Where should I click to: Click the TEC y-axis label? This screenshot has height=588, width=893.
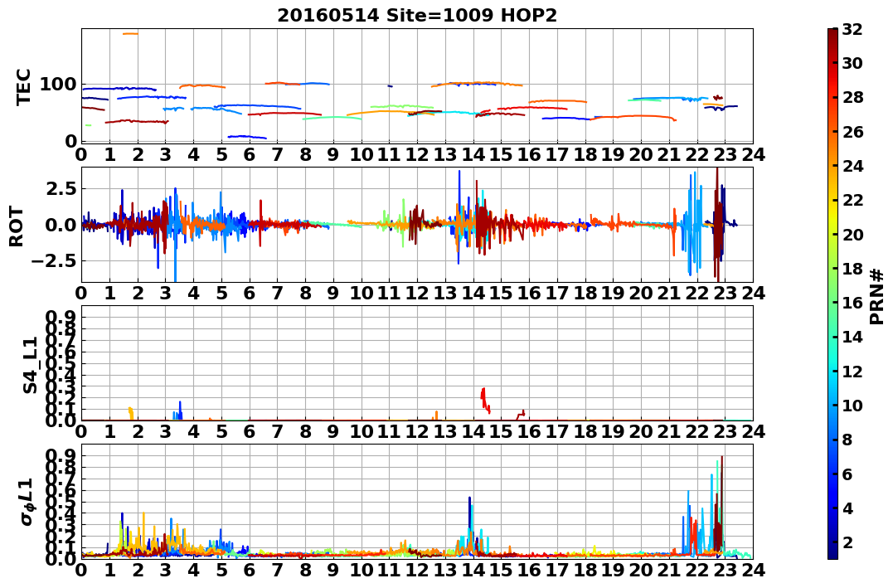coord(23,86)
